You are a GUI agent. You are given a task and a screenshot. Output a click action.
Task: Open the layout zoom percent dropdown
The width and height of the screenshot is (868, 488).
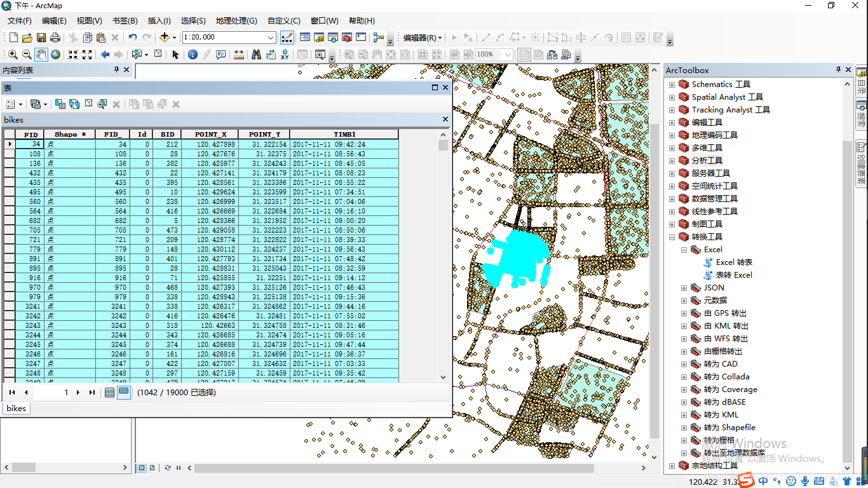coord(508,55)
